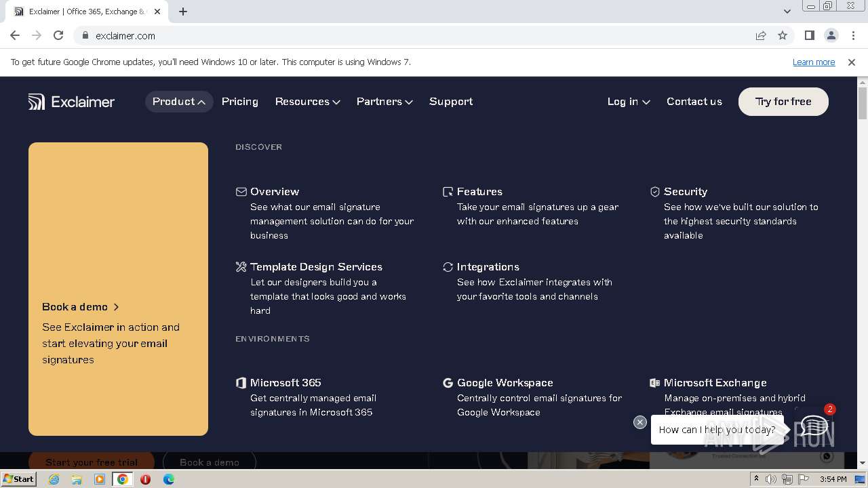Dismiss the chat help message

[x=639, y=422]
